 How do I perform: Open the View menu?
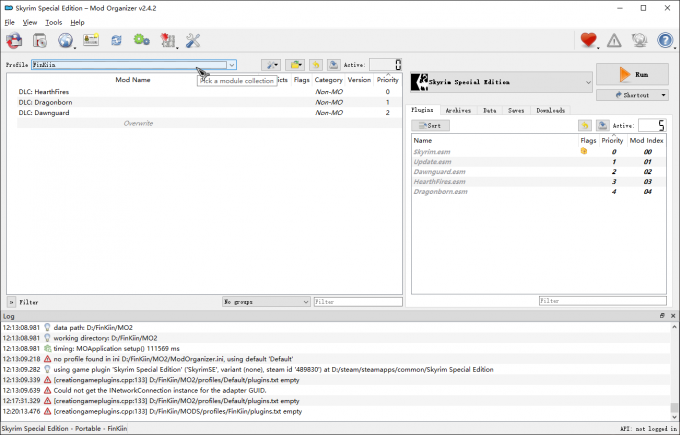[30, 23]
